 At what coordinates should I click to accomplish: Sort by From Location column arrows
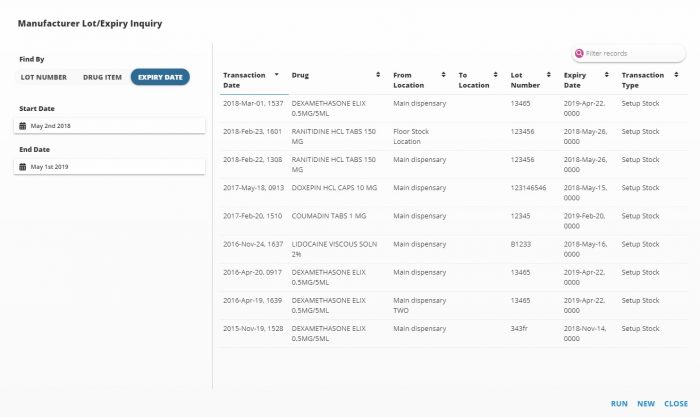442,75
